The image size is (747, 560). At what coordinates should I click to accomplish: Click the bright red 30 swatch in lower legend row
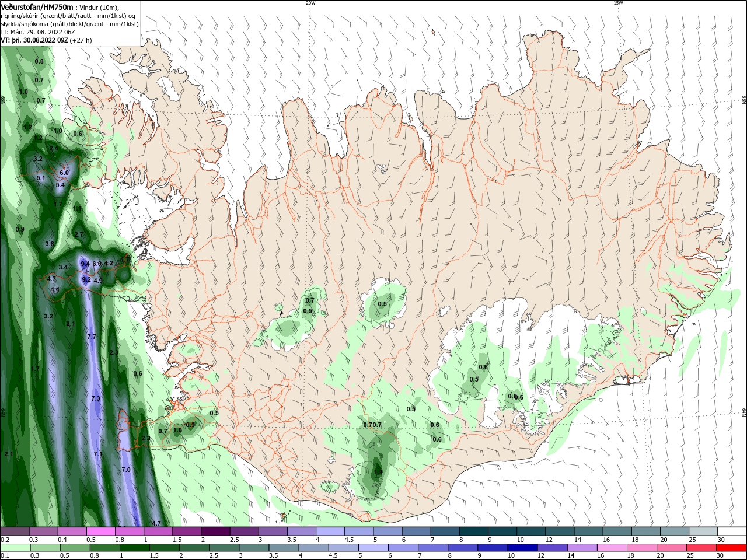click(731, 548)
